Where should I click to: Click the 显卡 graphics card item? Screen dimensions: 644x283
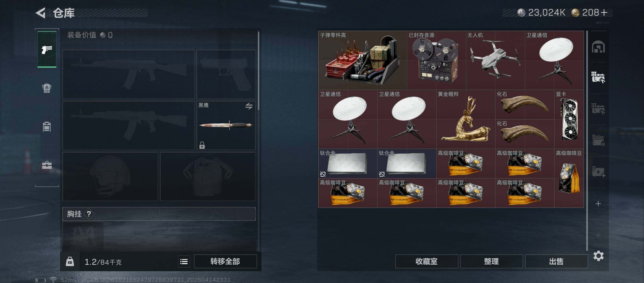569,119
